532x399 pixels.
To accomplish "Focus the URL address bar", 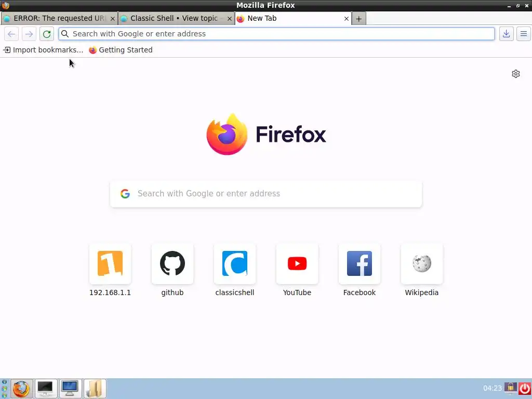I will pos(276,34).
